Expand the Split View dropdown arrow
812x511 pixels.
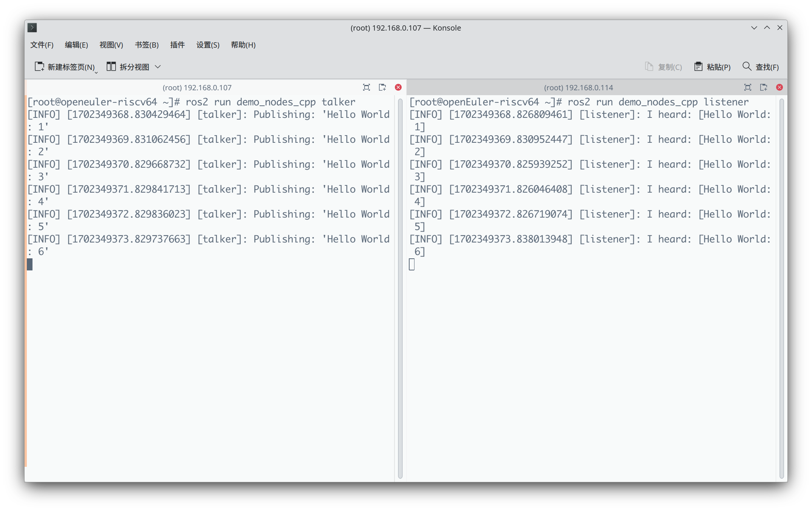tap(158, 67)
